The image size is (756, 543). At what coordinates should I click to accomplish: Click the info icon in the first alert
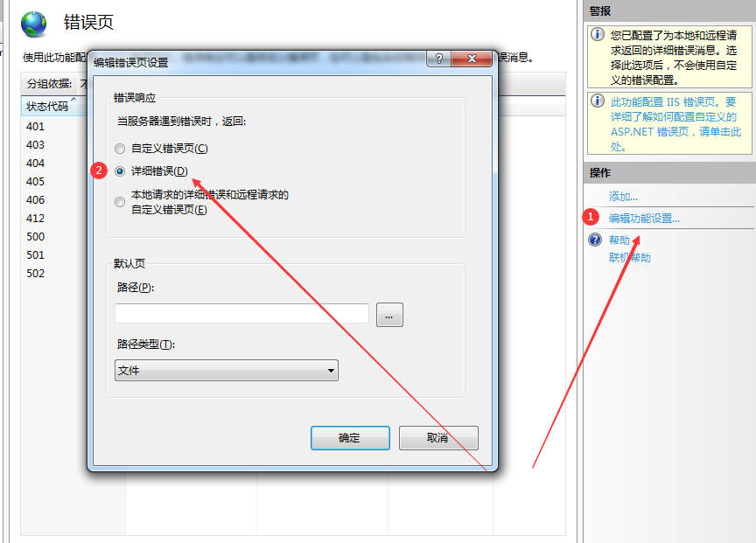point(598,34)
